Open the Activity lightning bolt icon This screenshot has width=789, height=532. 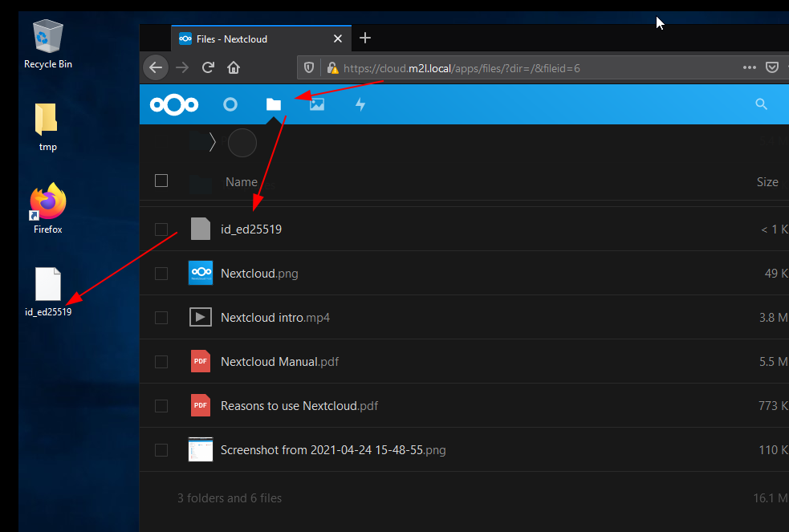360,104
